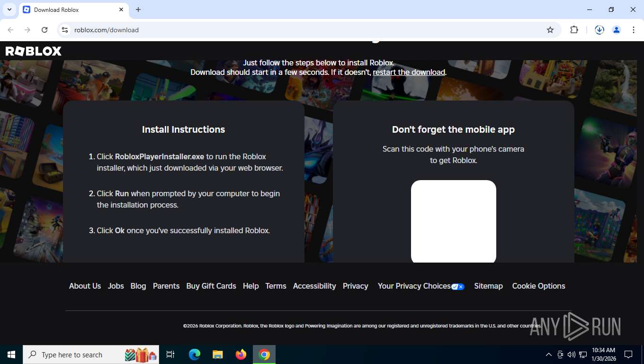Launch Firefox from the taskbar

241,355
